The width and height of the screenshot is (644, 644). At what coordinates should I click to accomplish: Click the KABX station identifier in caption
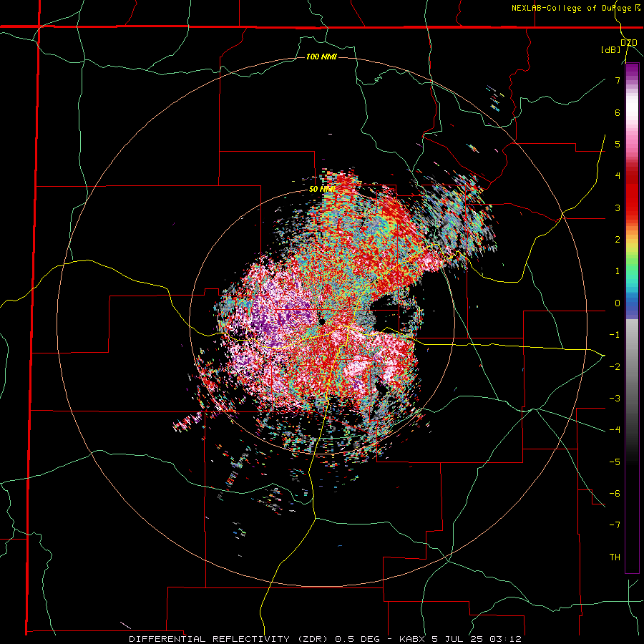coord(412,639)
